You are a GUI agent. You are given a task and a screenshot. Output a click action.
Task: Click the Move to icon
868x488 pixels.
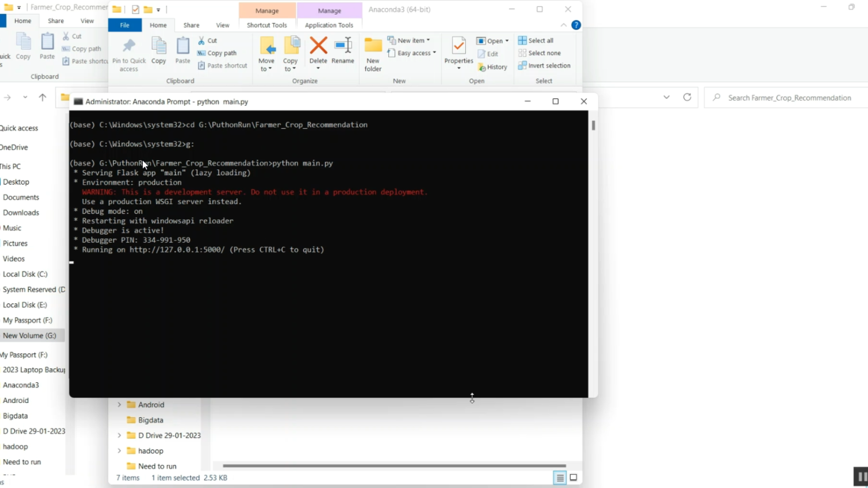click(266, 50)
